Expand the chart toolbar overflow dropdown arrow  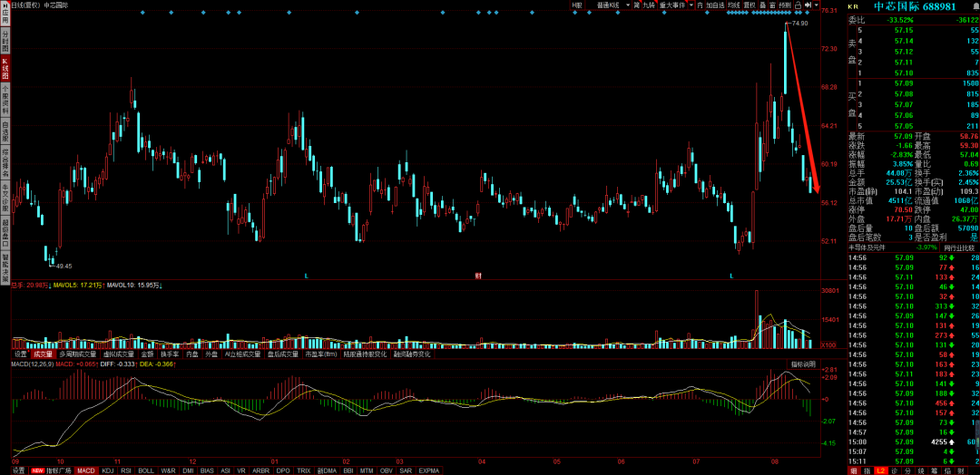817,5
